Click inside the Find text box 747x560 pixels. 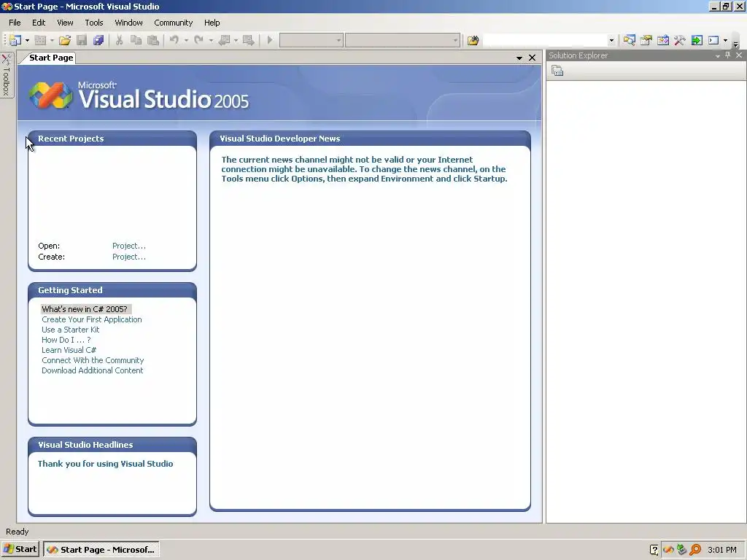(544, 41)
